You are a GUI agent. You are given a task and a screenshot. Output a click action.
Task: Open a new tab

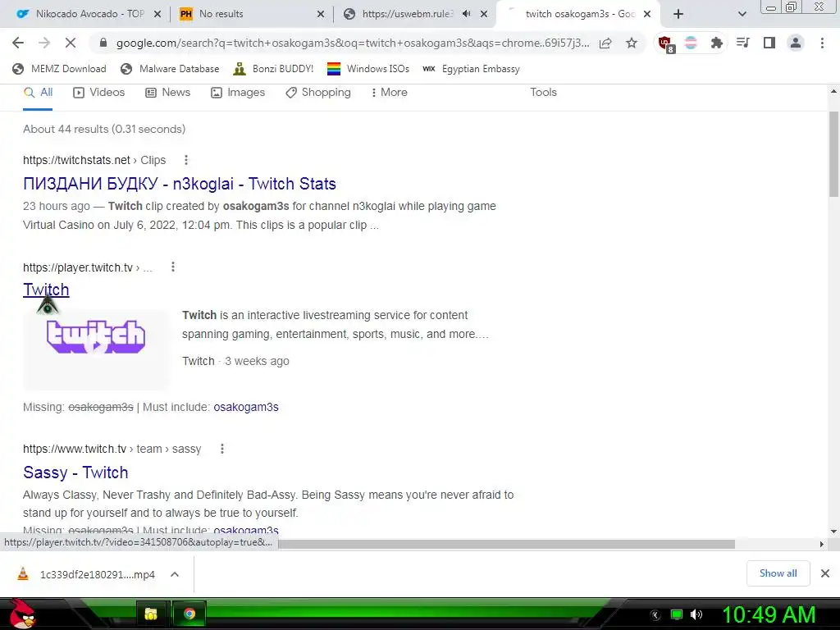678,14
